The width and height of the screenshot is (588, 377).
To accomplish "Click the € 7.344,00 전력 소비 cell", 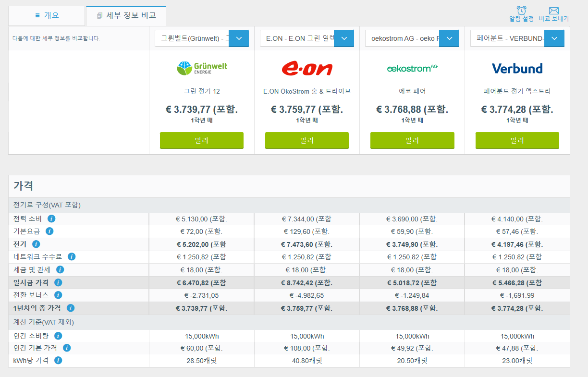I will pyautogui.click(x=307, y=219).
